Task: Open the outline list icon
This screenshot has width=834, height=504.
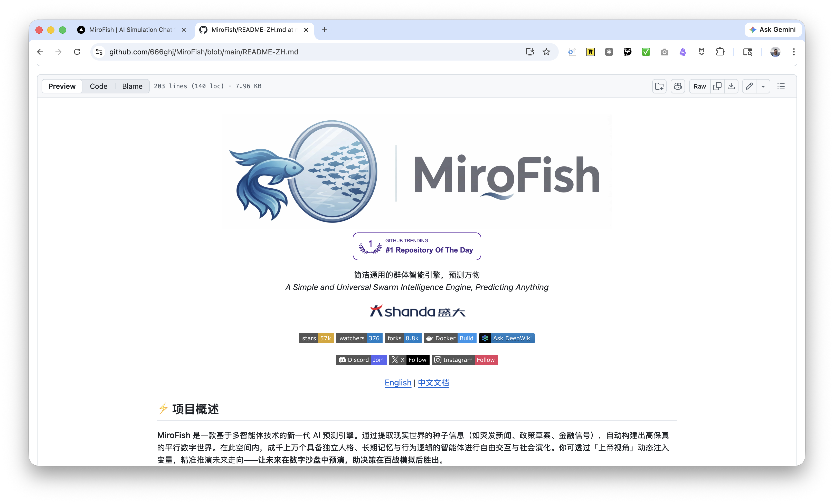Action: (781, 86)
